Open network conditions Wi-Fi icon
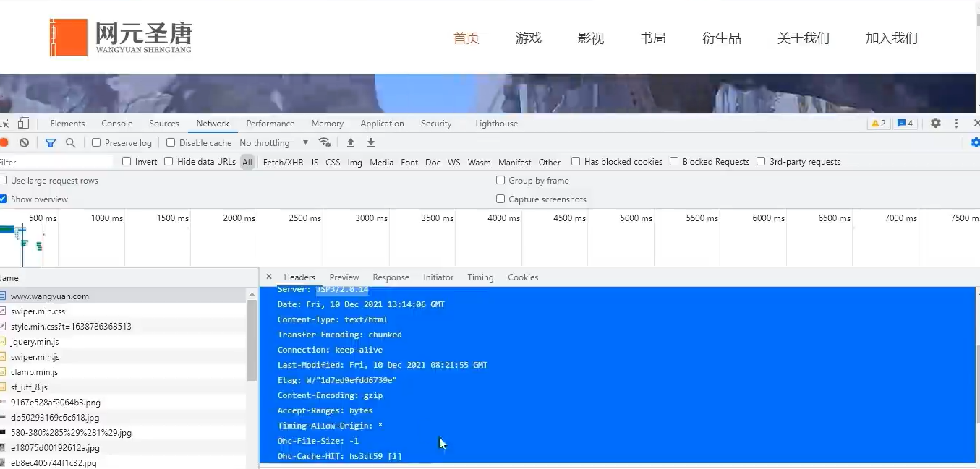 (325, 143)
